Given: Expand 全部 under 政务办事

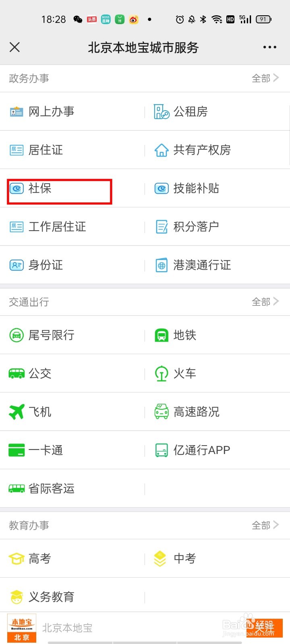Looking at the screenshot, I should 265,78.
